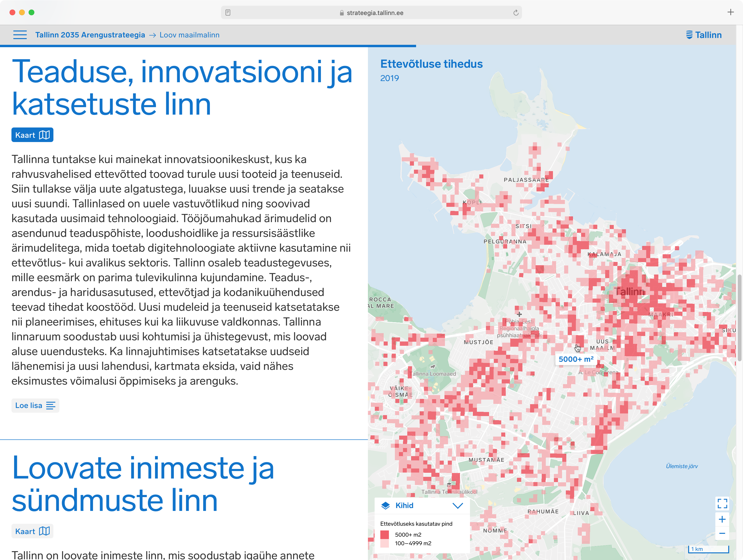
Task: Click the Ülemiste järv lake label
Action: pos(681,466)
